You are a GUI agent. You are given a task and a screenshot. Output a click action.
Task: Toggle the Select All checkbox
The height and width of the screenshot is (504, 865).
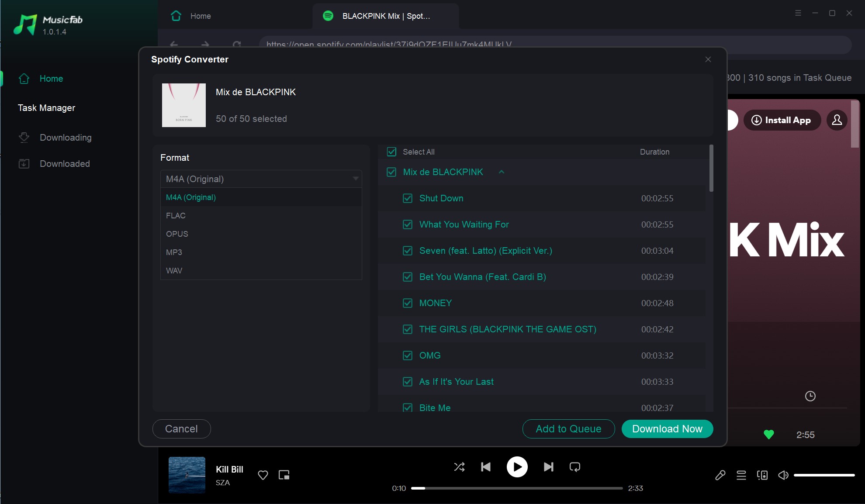[x=391, y=152]
